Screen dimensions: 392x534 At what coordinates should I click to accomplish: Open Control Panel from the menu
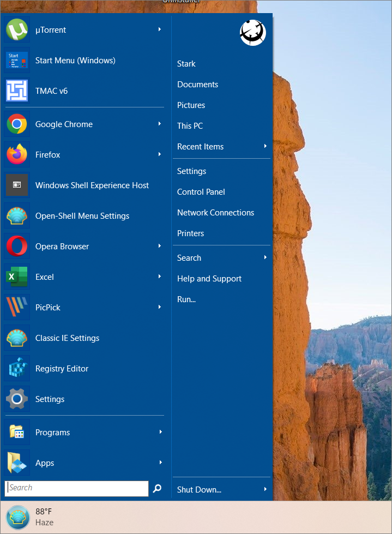click(x=201, y=192)
